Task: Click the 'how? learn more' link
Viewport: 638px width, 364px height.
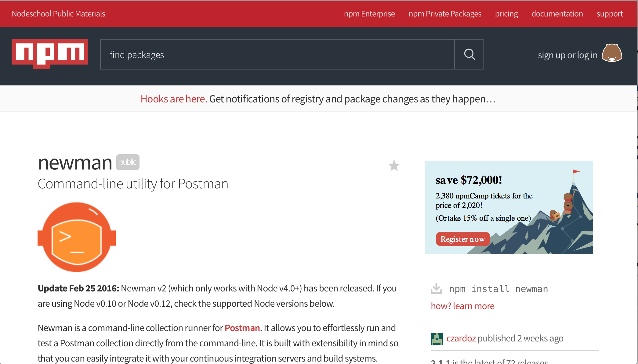Action: 462,306
